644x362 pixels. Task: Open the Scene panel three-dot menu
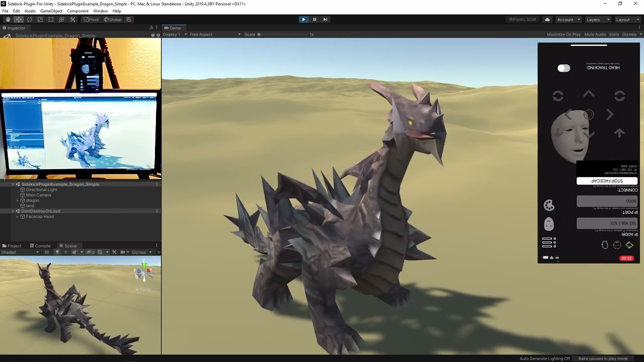(x=157, y=246)
